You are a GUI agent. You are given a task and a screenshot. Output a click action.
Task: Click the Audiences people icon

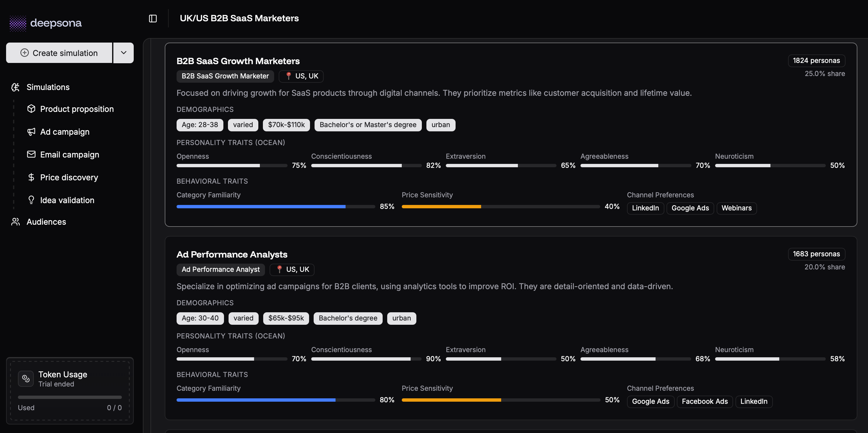tap(15, 222)
